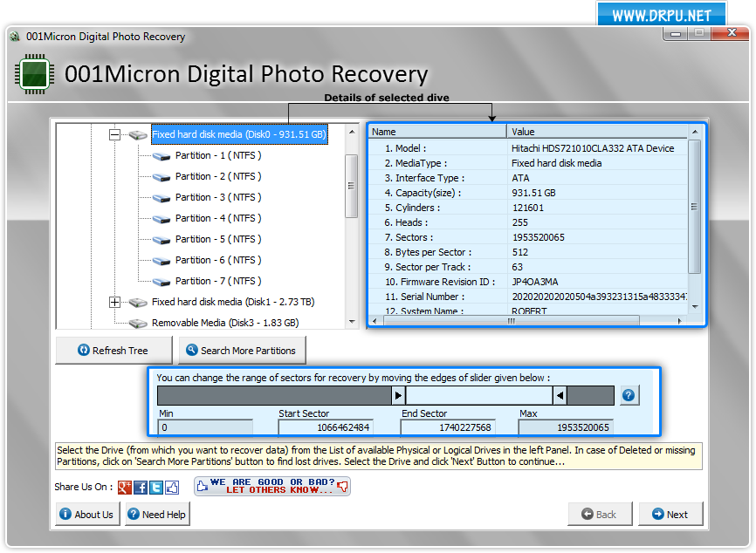Image resolution: width=756 pixels, height=553 pixels.
Task: Click the Value column header
Action: click(x=598, y=132)
